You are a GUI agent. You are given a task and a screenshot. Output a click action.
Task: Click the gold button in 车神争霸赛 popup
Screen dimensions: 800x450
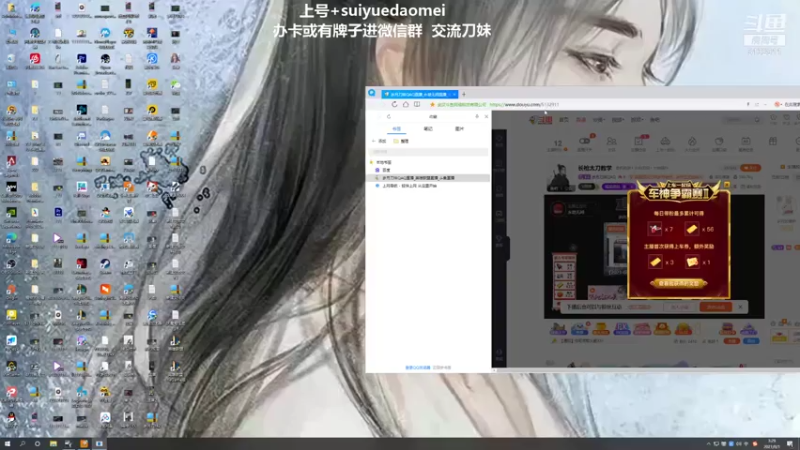coord(679,283)
